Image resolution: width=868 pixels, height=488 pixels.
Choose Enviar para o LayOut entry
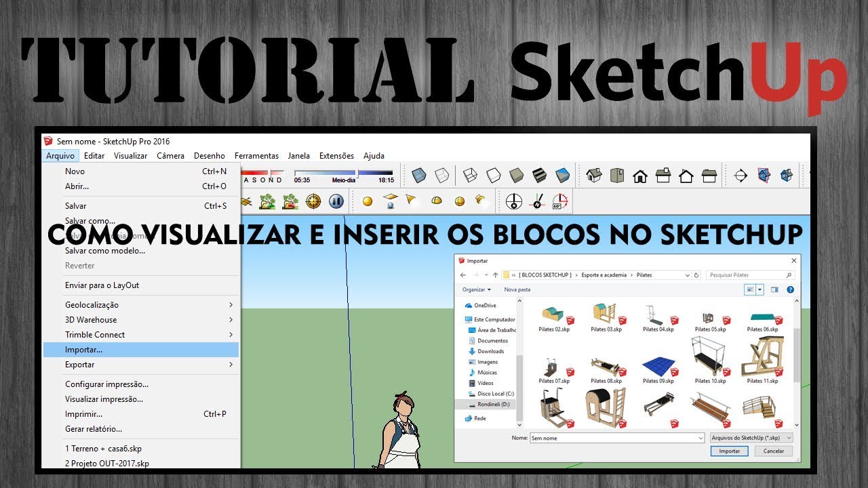(x=141, y=285)
